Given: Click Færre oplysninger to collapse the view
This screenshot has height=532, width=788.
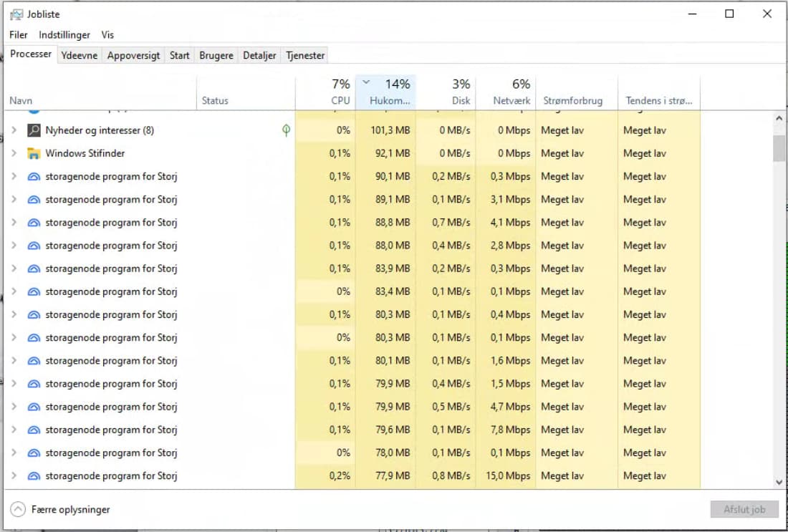Looking at the screenshot, I should [70, 509].
